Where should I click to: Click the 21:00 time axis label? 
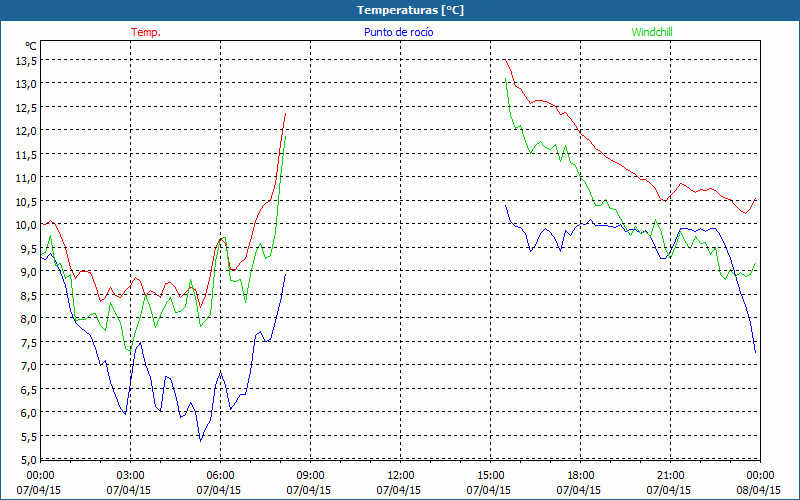[670, 475]
